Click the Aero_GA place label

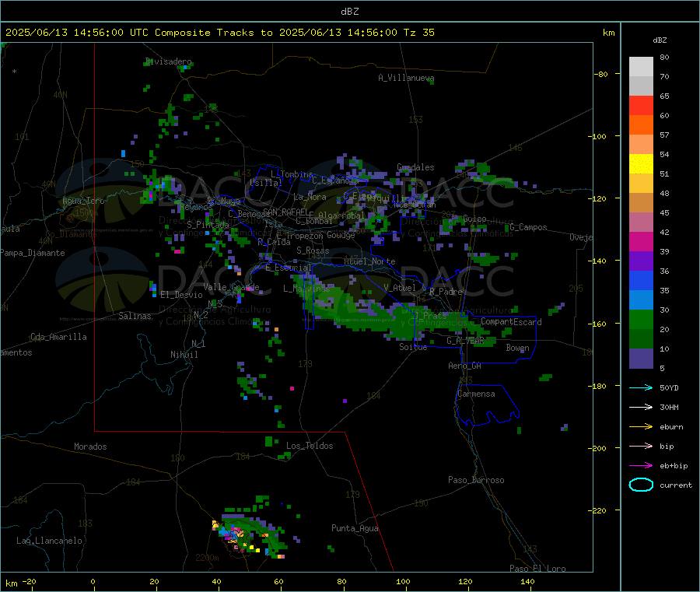click(x=465, y=366)
